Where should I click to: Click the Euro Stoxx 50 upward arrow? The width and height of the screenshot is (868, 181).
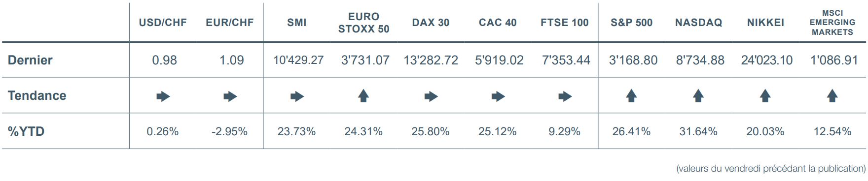363,96
